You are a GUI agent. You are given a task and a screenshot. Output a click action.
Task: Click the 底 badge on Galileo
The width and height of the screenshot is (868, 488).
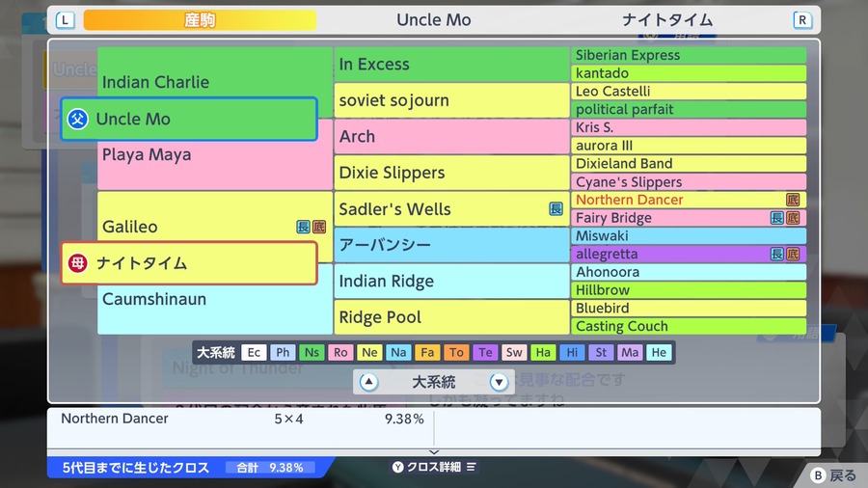319,227
